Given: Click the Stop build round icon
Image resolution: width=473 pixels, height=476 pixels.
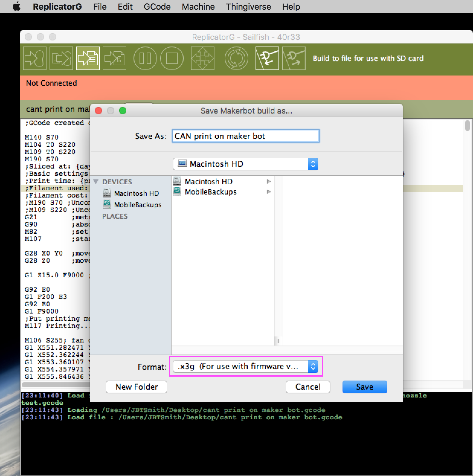Looking at the screenshot, I should (172, 58).
